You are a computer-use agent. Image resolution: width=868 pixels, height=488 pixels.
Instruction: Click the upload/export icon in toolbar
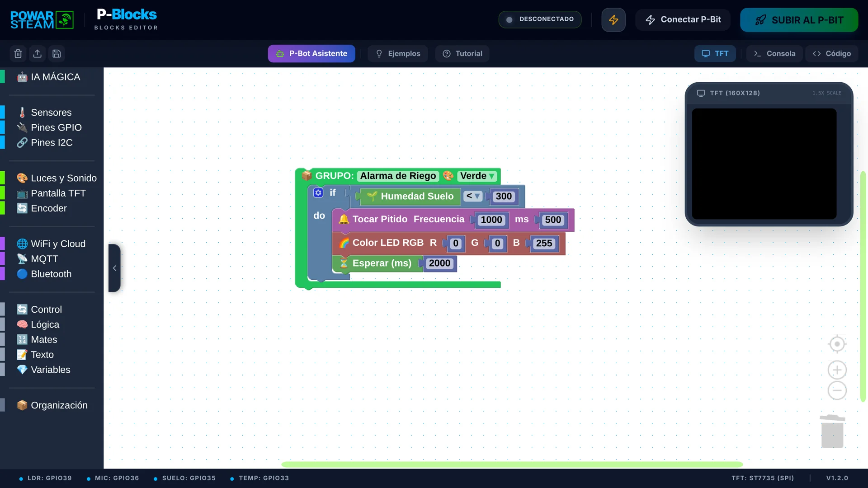pos(38,54)
